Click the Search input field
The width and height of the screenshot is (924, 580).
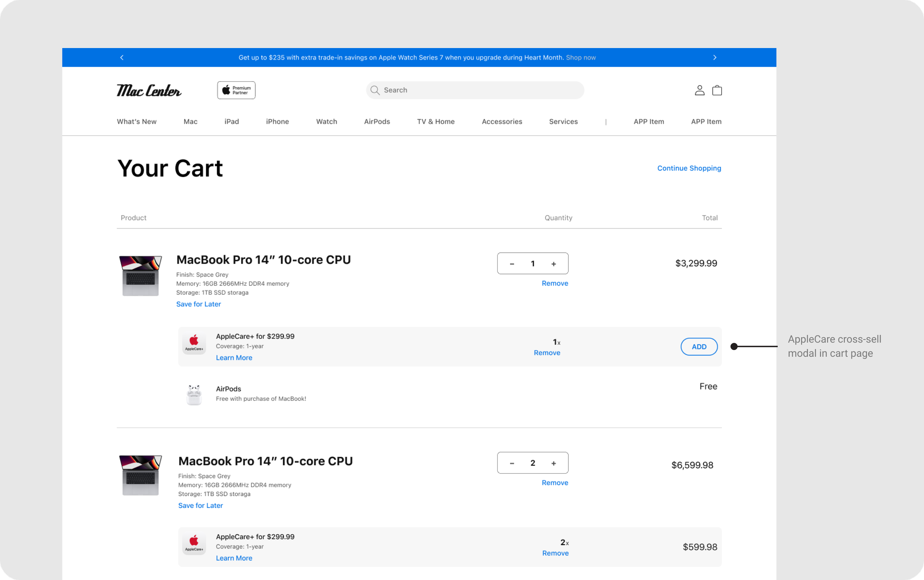475,90
